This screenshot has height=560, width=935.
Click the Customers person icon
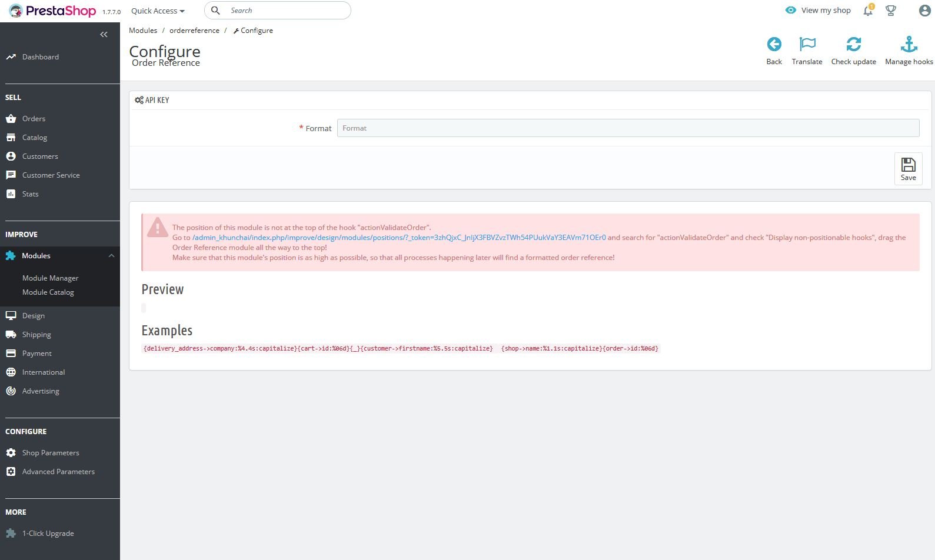click(11, 156)
